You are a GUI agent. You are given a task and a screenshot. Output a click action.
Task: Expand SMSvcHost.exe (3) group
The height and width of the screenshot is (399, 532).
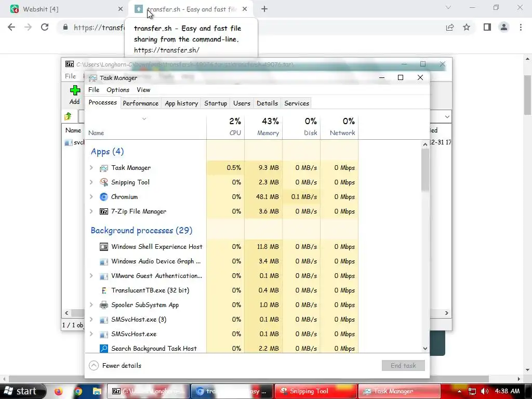click(91, 320)
